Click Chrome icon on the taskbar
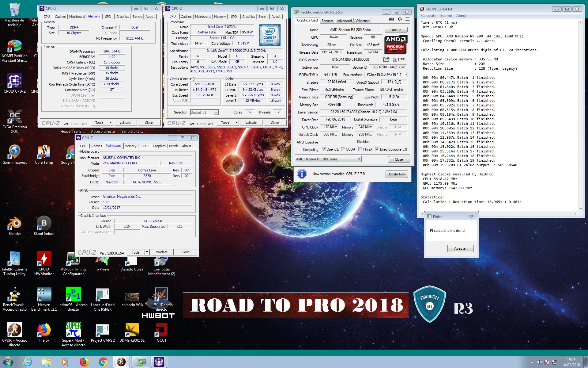Image resolution: width=588 pixels, height=368 pixels. tap(103, 362)
